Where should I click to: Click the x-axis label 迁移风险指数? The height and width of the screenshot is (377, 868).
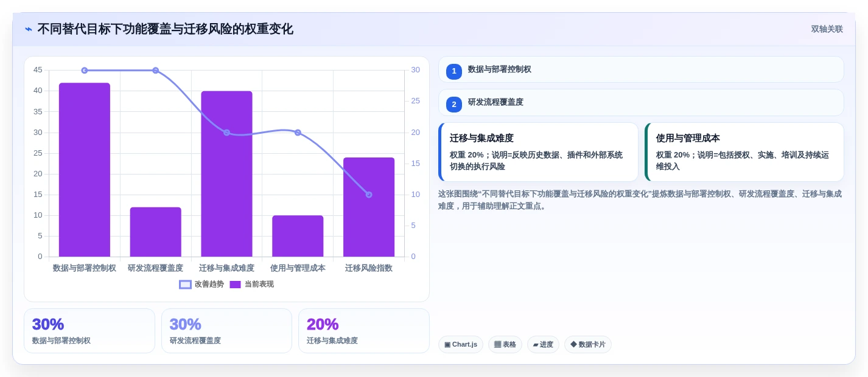pos(369,268)
